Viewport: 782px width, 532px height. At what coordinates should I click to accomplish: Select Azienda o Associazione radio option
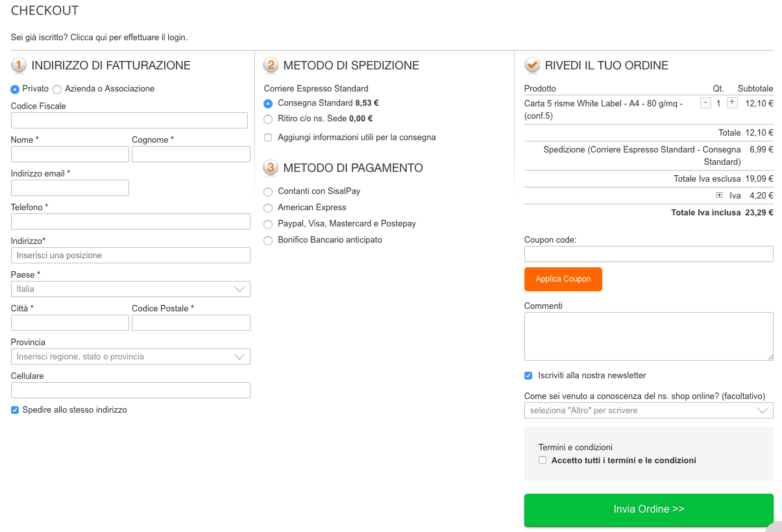point(57,89)
